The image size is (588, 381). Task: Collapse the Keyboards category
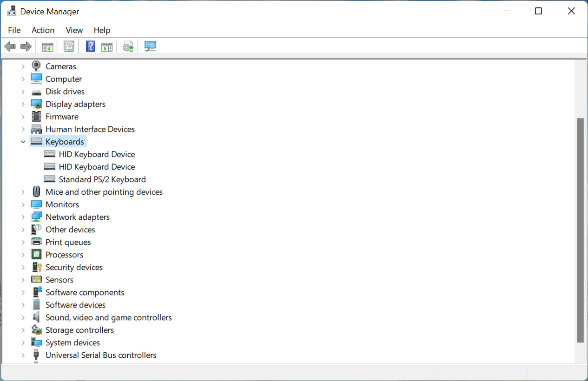pos(23,142)
